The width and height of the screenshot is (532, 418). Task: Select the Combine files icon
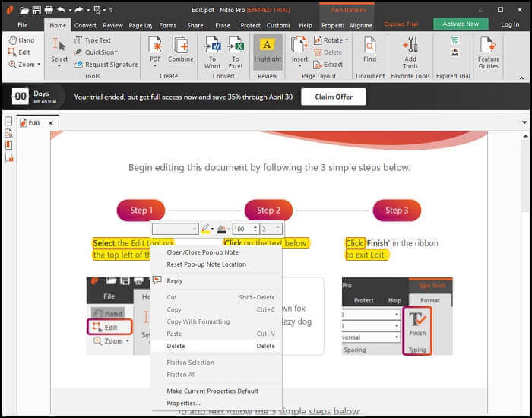180,52
